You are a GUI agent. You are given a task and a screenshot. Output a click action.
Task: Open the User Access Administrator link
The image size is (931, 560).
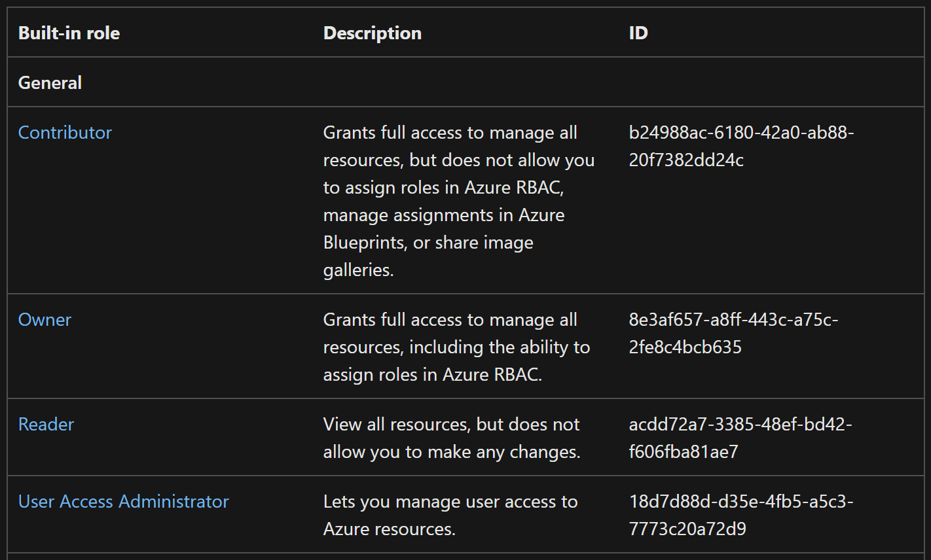coord(124,502)
